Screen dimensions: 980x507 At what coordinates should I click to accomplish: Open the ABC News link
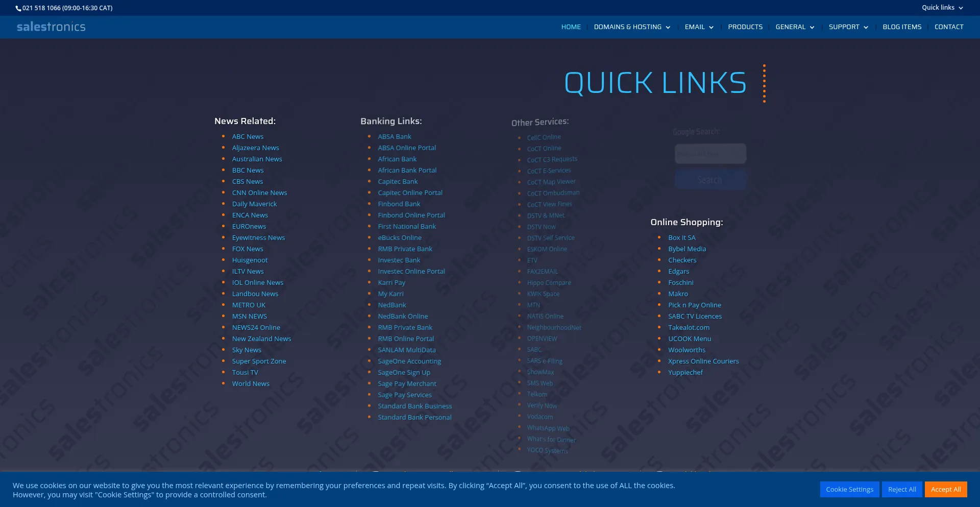coord(248,137)
